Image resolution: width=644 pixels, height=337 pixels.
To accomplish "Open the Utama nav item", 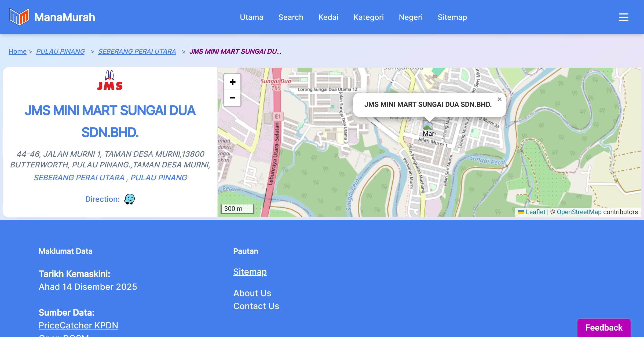I will (x=251, y=17).
